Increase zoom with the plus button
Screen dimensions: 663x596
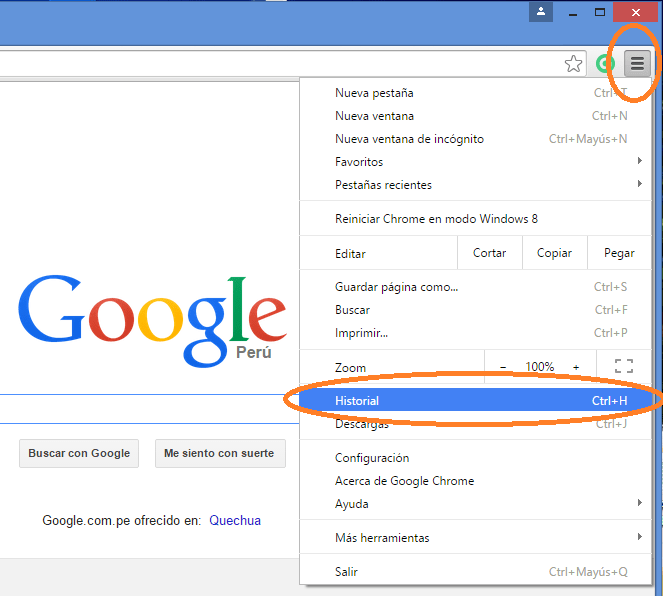576,367
